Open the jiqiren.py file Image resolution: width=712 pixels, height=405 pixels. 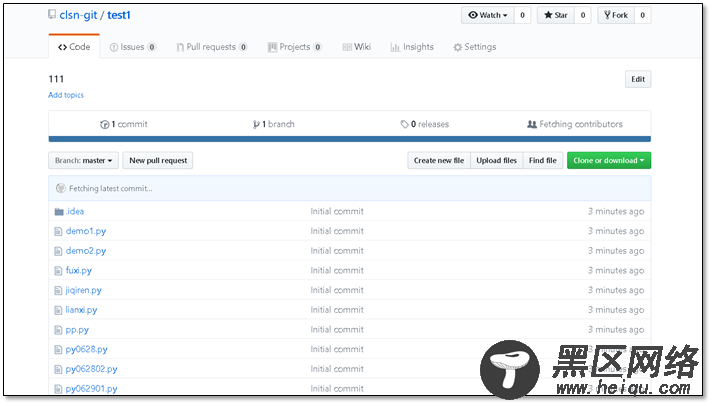coord(84,291)
